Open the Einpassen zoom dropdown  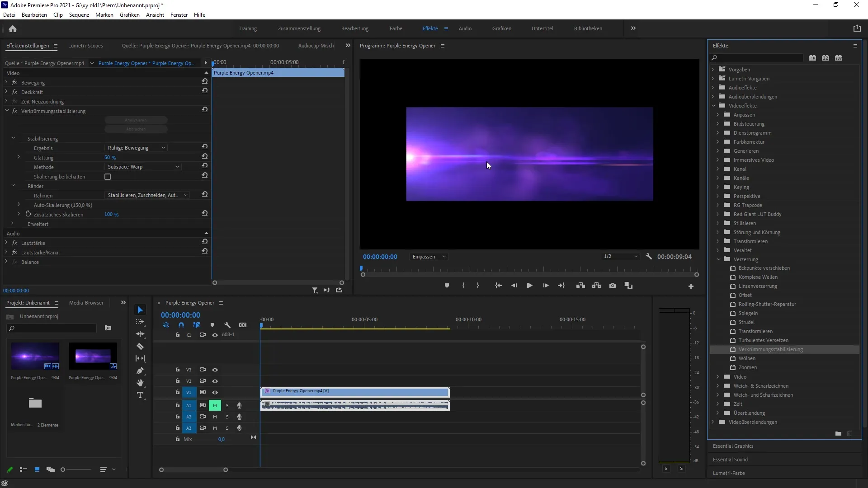coord(429,257)
